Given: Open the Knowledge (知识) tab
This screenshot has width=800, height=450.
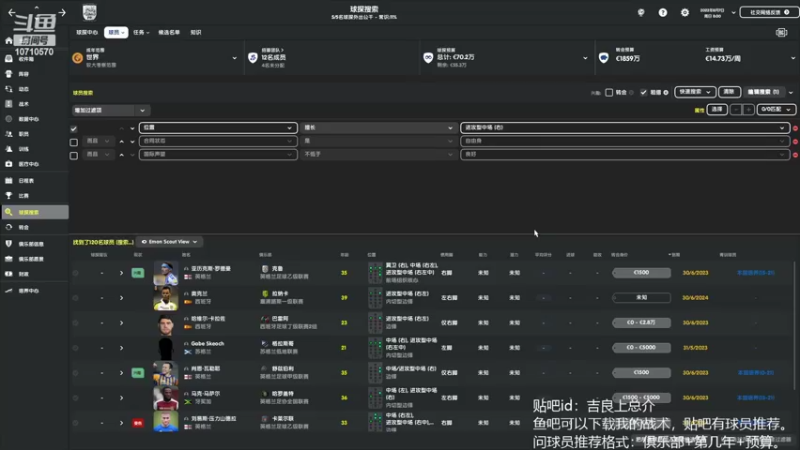Looking at the screenshot, I should 196,33.
